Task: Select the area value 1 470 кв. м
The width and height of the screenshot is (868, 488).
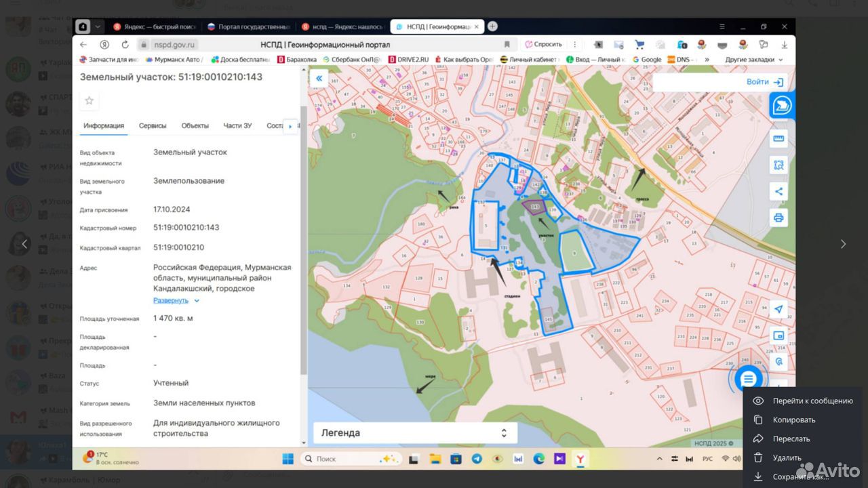Action: click(x=173, y=318)
